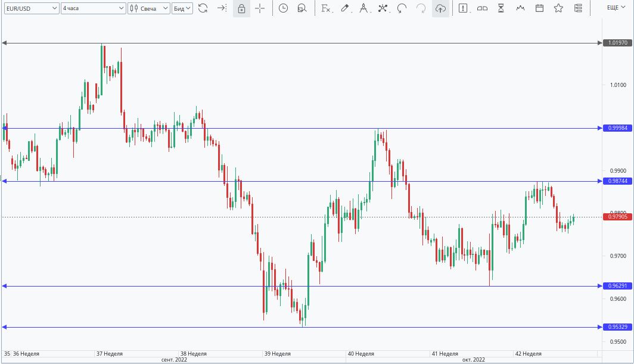
Task: Click the 0.9700 price axis value
Action: pos(618,256)
